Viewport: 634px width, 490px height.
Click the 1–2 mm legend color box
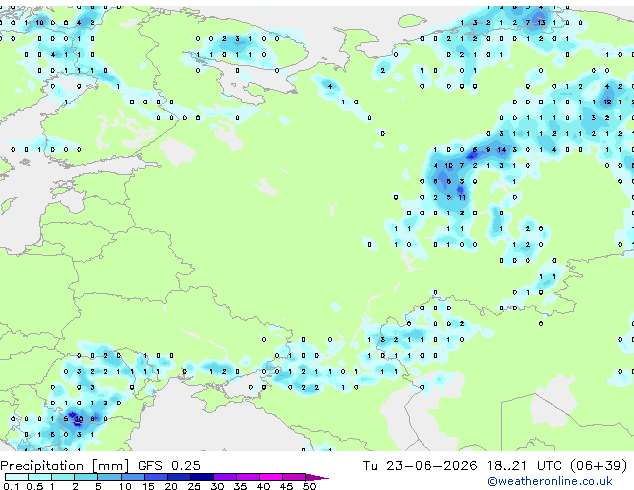(63, 477)
